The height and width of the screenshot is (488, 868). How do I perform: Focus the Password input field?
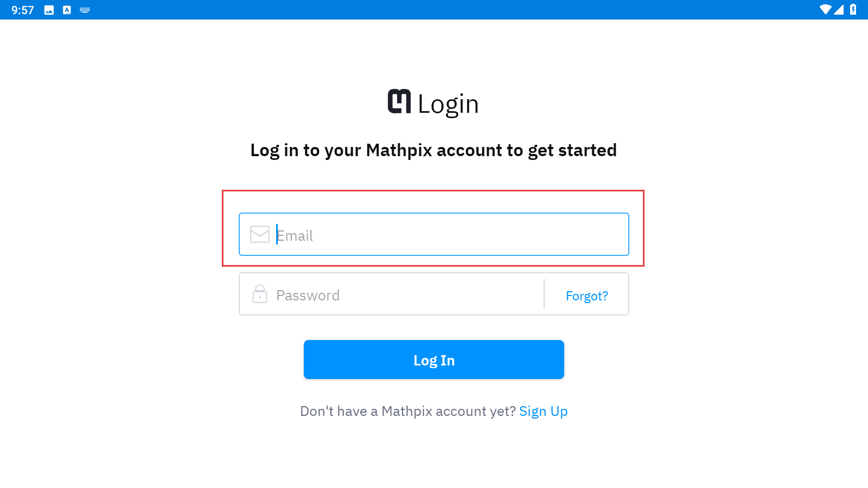coord(392,294)
